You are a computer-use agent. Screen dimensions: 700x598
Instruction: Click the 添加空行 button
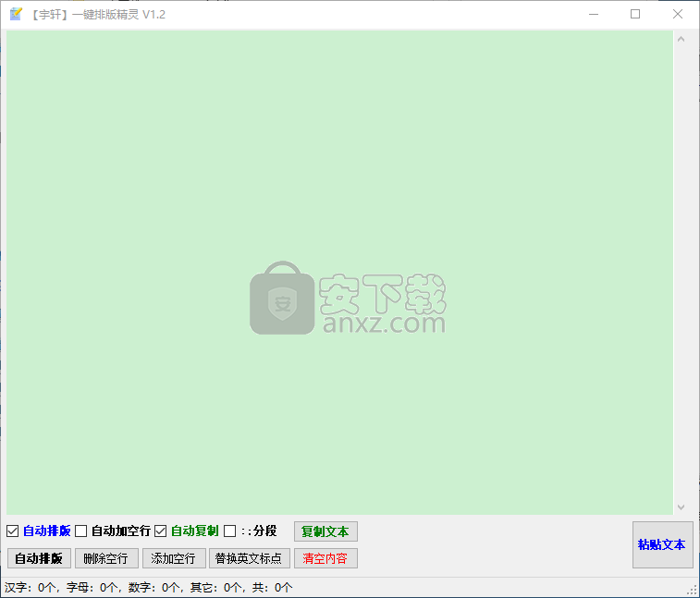(x=174, y=558)
